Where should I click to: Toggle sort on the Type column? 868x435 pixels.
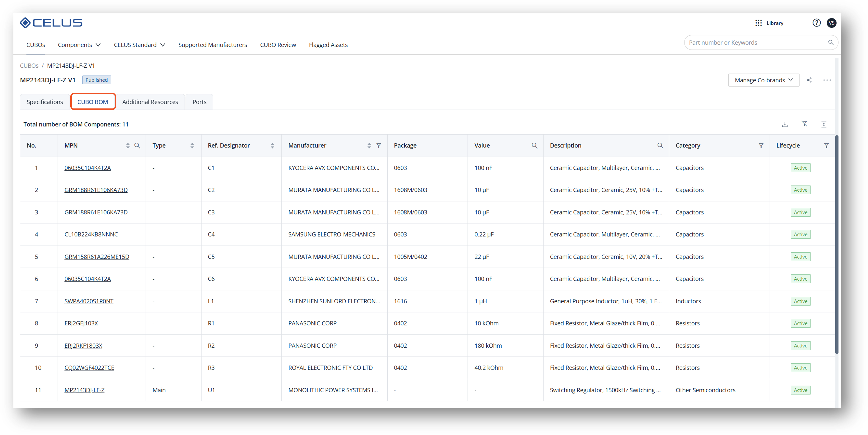[192, 145]
